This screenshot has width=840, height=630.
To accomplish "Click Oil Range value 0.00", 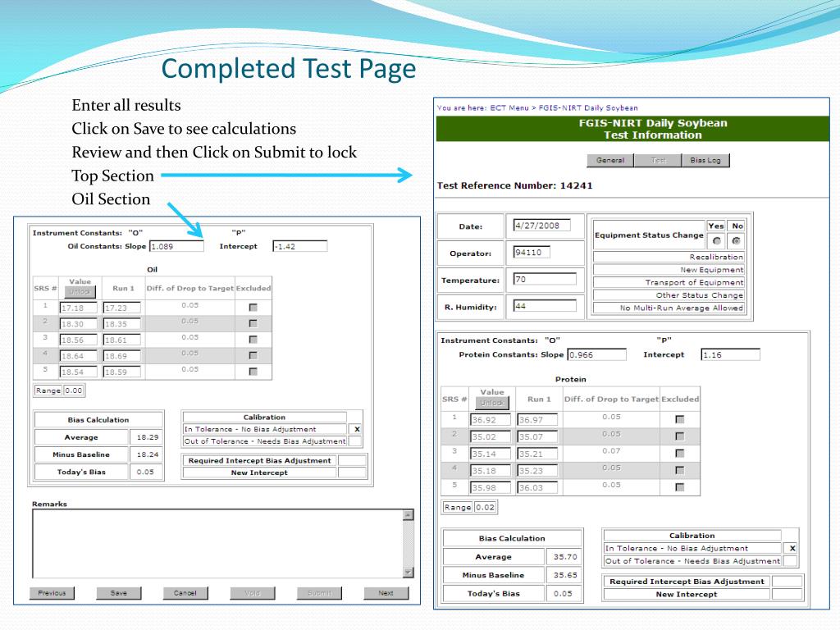I will click(74, 390).
